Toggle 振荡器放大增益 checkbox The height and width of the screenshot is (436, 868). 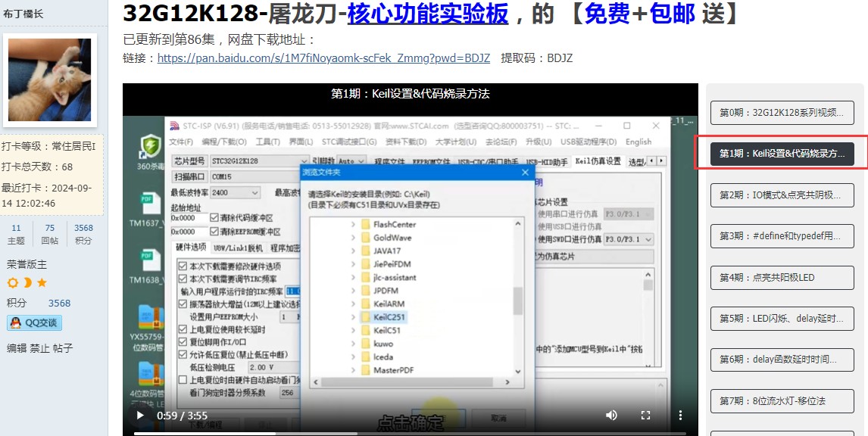point(183,304)
